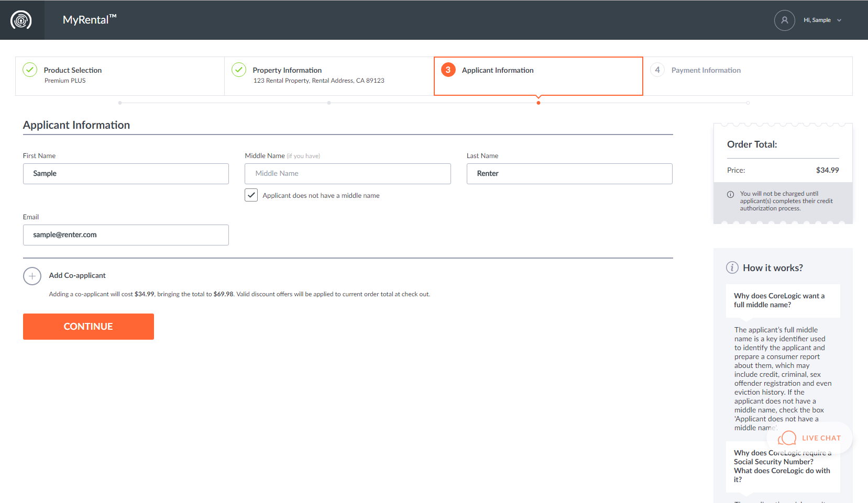Switch to the Payment Information step
Viewport: 868px width, 503px height.
pyautogui.click(x=706, y=70)
